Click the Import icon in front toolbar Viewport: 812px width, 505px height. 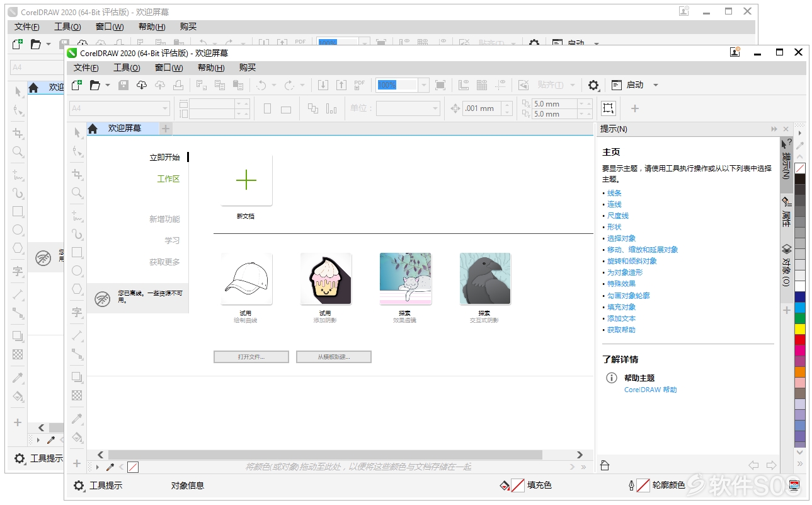pyautogui.click(x=323, y=84)
